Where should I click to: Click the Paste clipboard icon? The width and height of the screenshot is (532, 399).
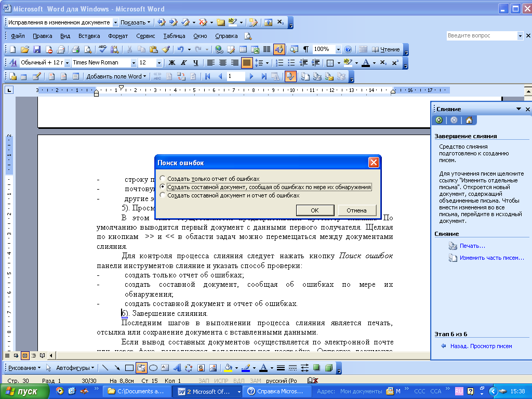point(153,49)
